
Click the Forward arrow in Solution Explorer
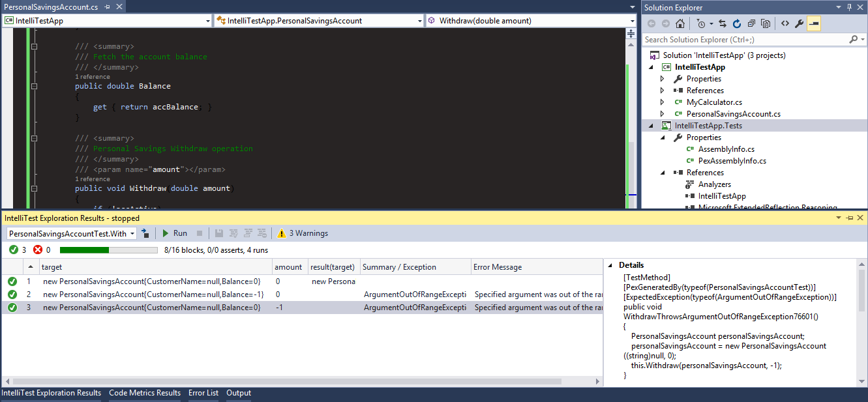click(665, 23)
